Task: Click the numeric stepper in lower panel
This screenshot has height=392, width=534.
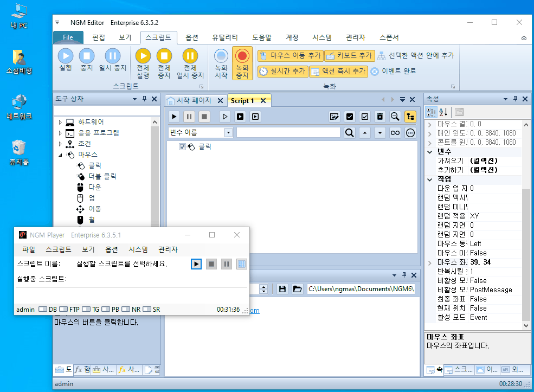Action: [x=263, y=289]
